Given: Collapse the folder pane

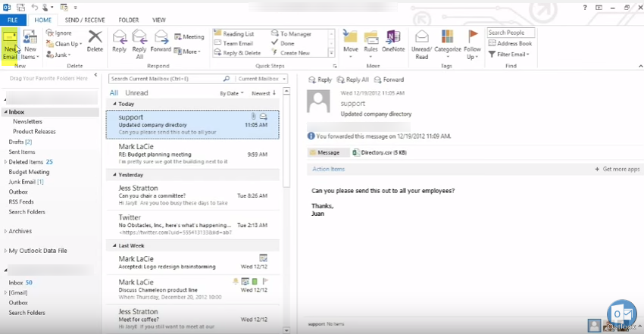Looking at the screenshot, I should [95, 75].
